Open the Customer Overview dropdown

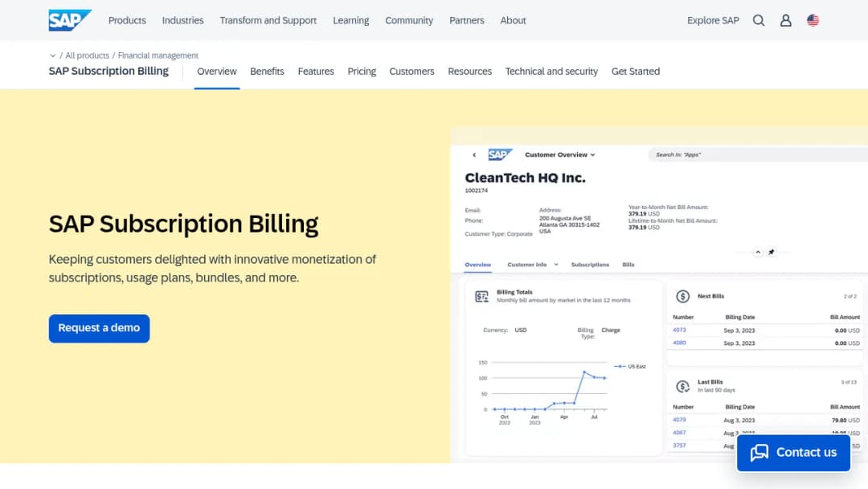tap(559, 155)
